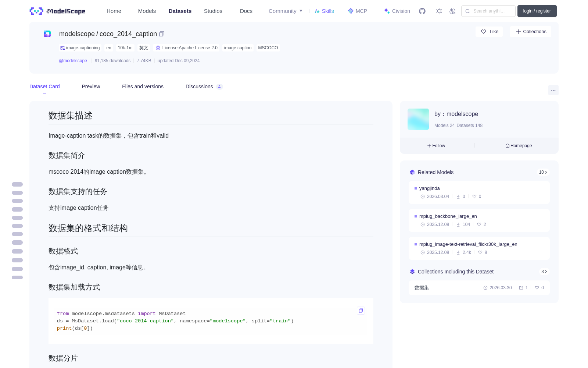The height and width of the screenshot is (368, 588).
Task: Click the modelscope owner gradient thumbnail
Action: 418,119
